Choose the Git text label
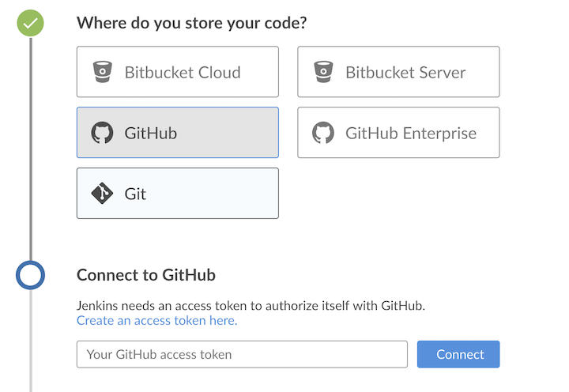 [x=135, y=194]
